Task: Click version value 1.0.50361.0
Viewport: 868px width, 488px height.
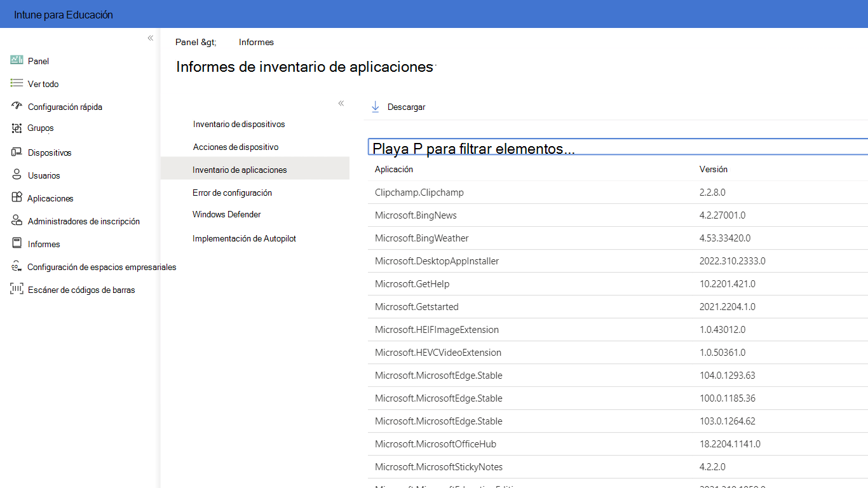Action: pos(722,352)
